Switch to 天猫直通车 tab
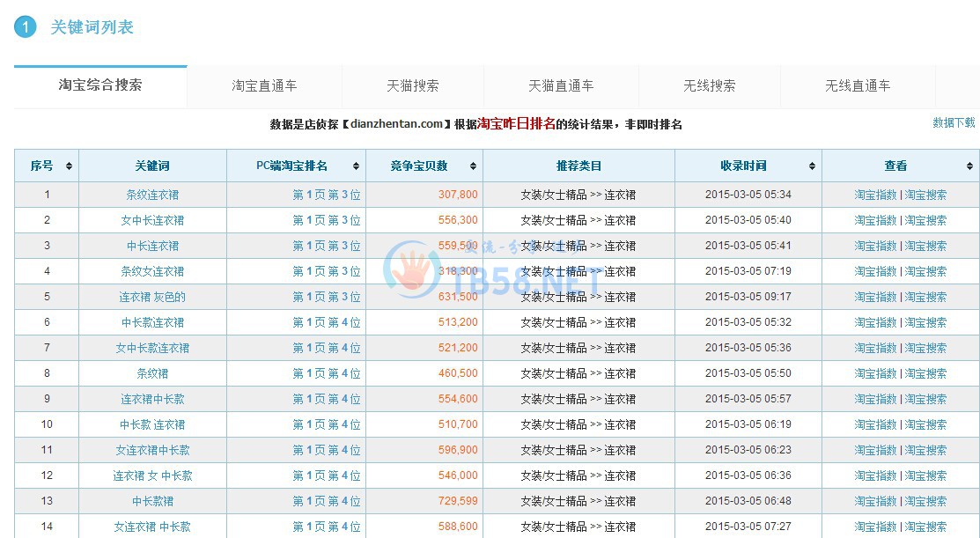Viewport: 980px width, 538px height. 561,86
